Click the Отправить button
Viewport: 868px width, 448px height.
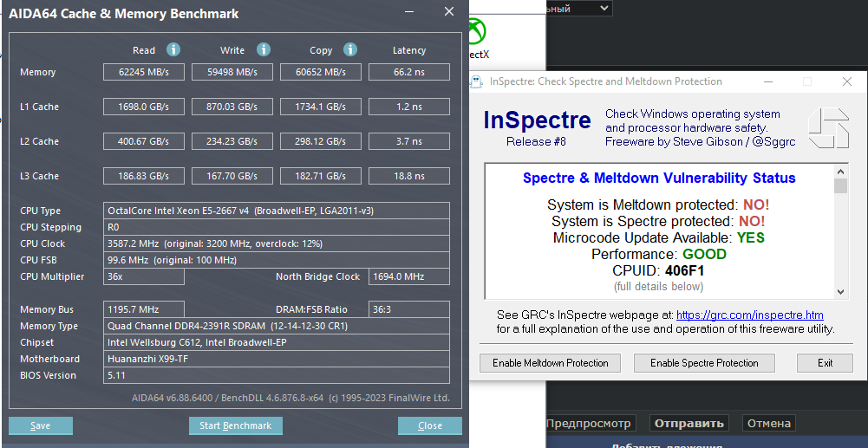[689, 424]
